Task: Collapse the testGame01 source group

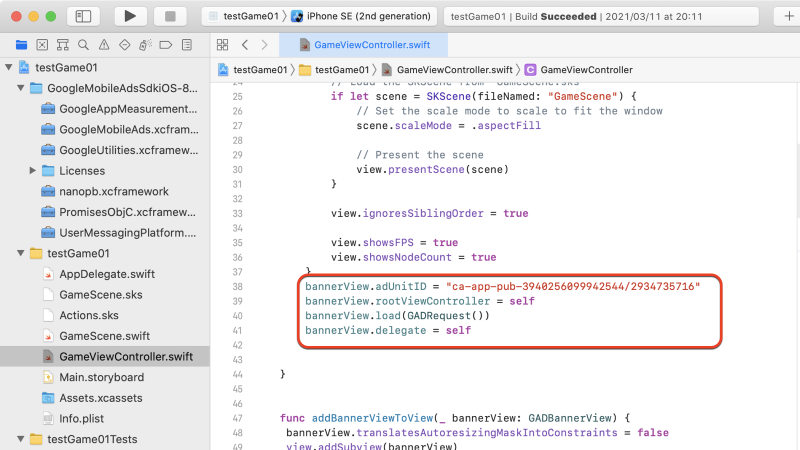Action: coord(21,253)
